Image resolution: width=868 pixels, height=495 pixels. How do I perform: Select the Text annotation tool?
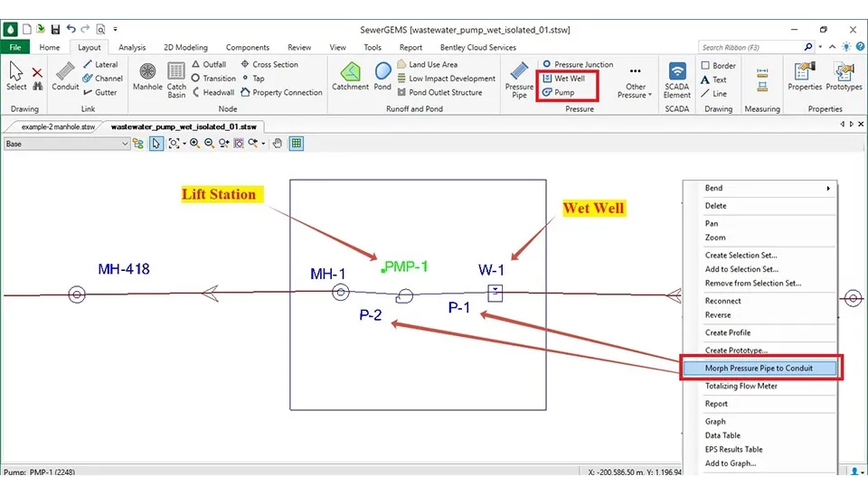click(x=713, y=79)
